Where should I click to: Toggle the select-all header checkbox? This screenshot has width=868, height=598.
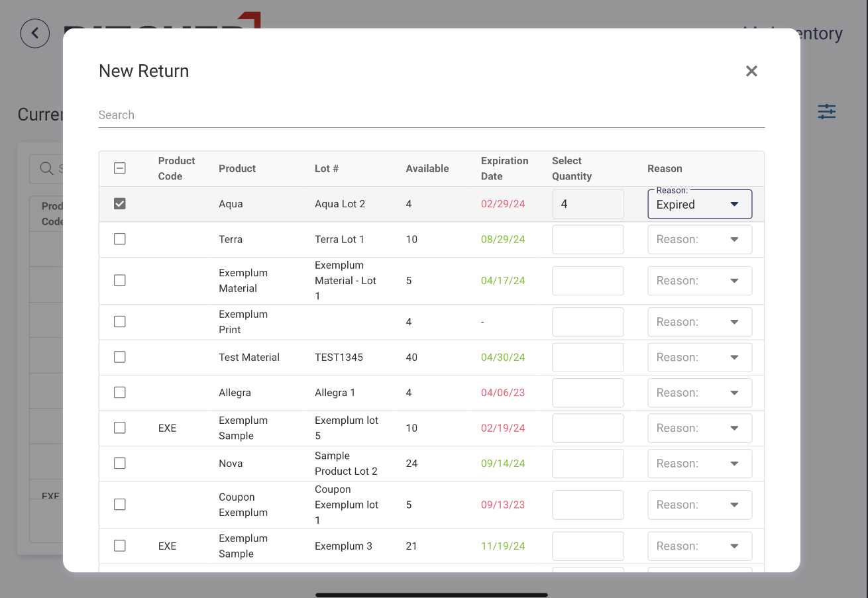[x=120, y=168]
